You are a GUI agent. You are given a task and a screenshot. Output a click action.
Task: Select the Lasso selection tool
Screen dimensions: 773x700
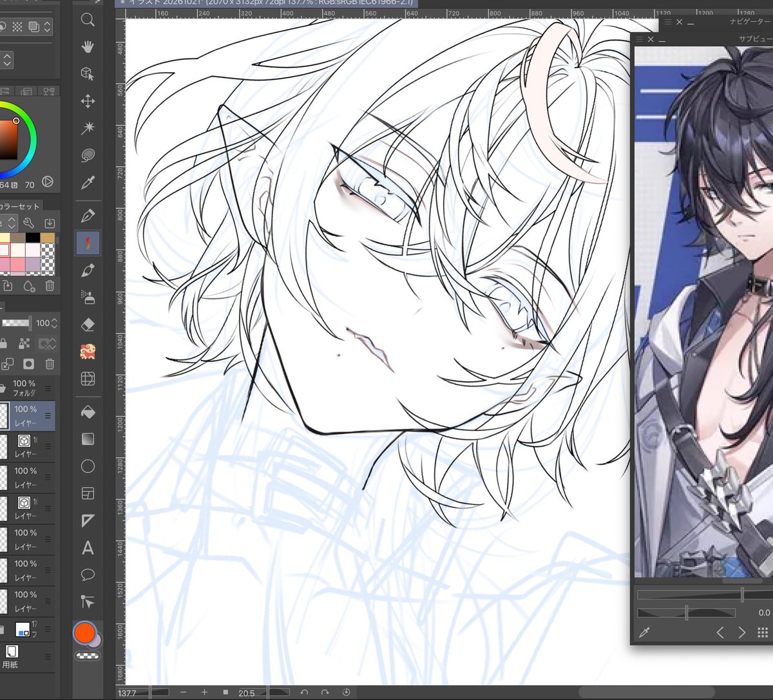point(88,155)
